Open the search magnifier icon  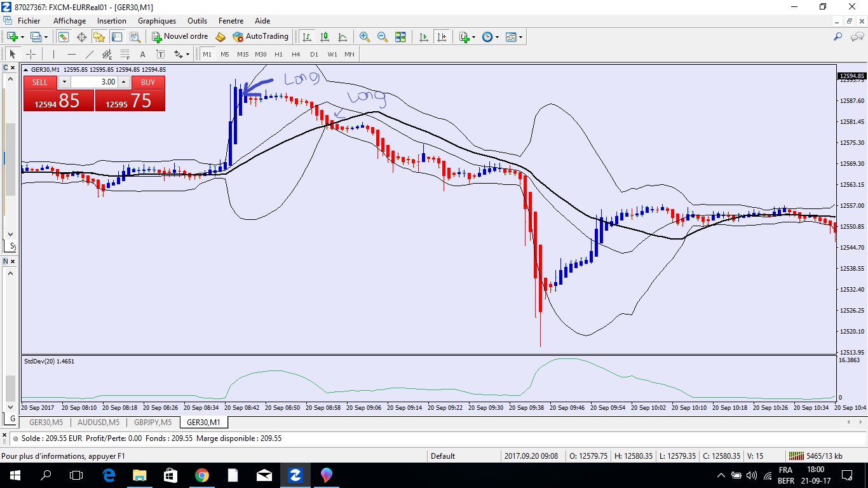point(838,37)
